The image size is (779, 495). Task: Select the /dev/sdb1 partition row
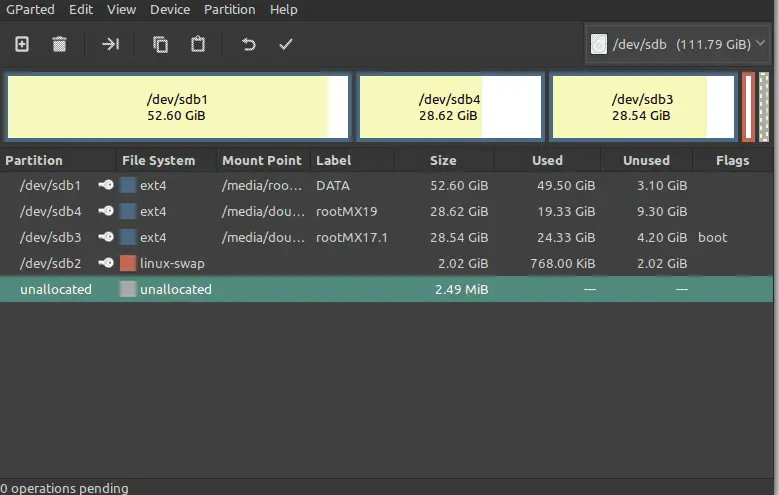387,185
